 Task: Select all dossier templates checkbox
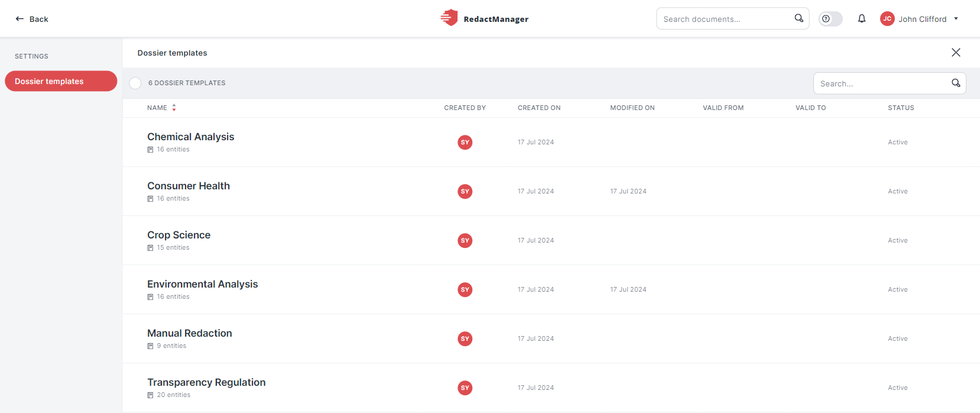coord(135,83)
